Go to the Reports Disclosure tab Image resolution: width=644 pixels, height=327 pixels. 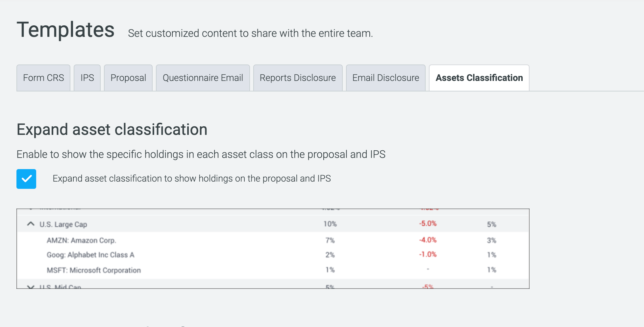[298, 78]
